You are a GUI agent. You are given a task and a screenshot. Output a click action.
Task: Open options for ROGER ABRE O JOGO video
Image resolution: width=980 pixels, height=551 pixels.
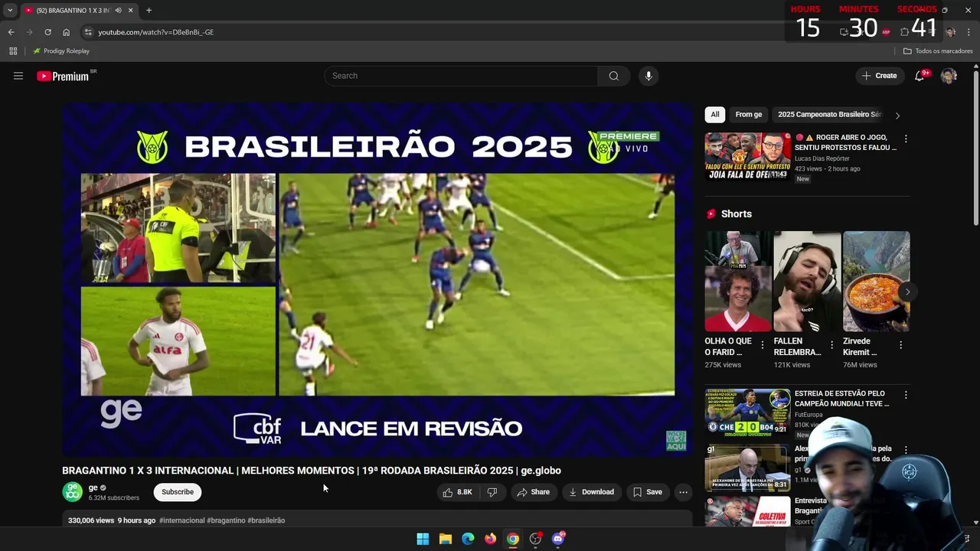[906, 139]
